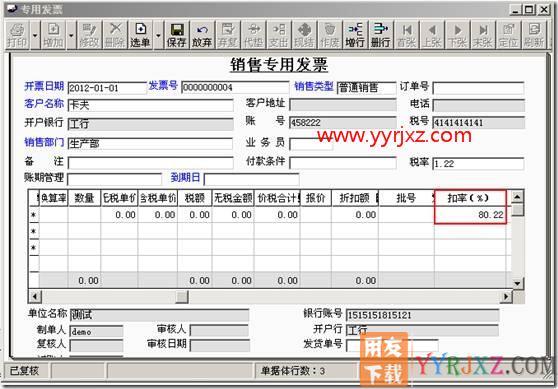This screenshot has height=389, width=558.
Task: Click the 到期日 input field
Action: click(x=251, y=179)
